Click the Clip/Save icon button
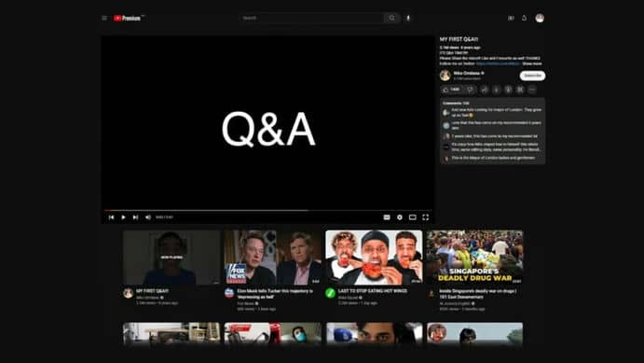The height and width of the screenshot is (363, 644). [x=520, y=90]
